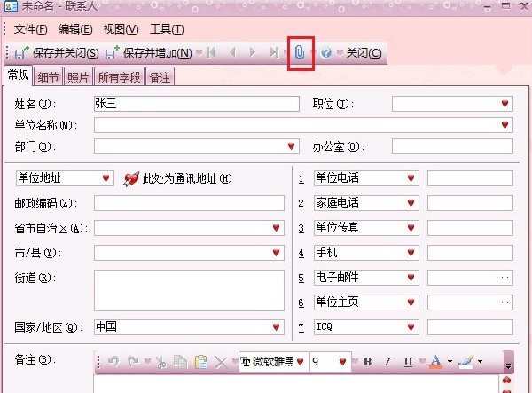This screenshot has width=532, height=393.
Task: Toggle Underline formatting
Action: click(408, 362)
